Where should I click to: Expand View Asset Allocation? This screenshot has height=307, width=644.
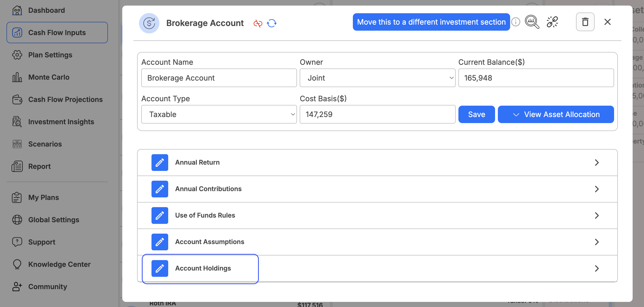[x=556, y=114]
